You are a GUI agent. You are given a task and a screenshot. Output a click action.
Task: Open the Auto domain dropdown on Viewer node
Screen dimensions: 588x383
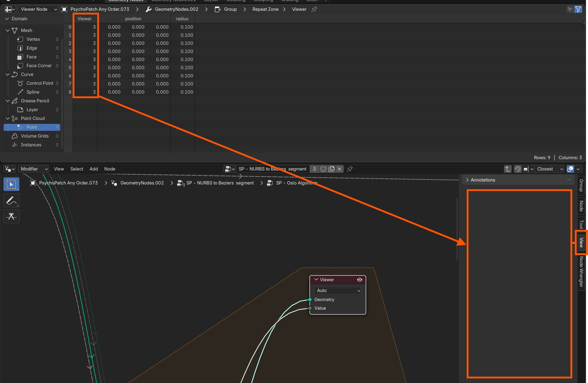point(337,290)
